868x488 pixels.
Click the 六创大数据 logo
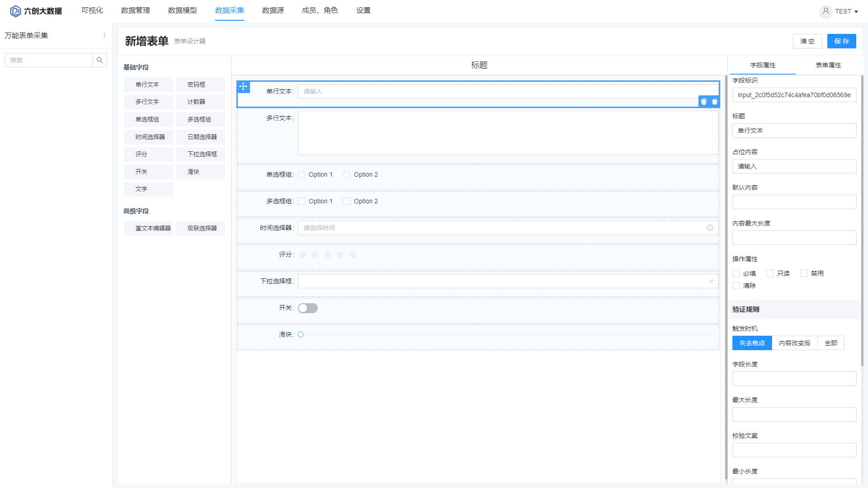36,11
